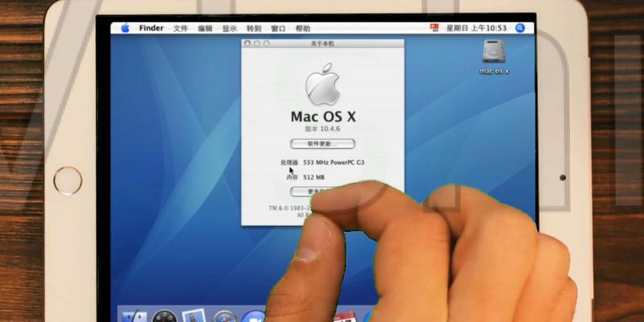
Task: Click the 512 MB memory value
Action: (x=314, y=177)
